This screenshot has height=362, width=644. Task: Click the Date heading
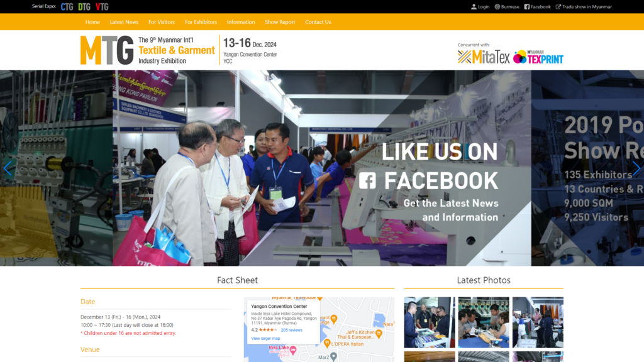coord(87,301)
